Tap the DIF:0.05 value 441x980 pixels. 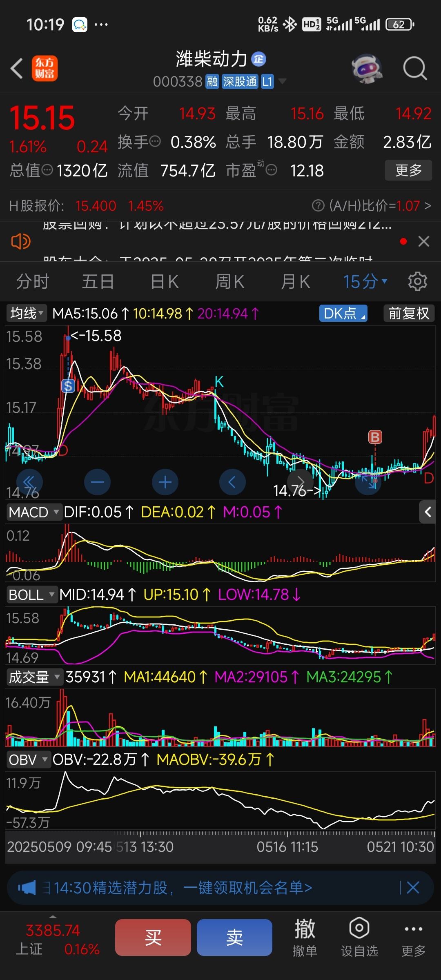99,512
